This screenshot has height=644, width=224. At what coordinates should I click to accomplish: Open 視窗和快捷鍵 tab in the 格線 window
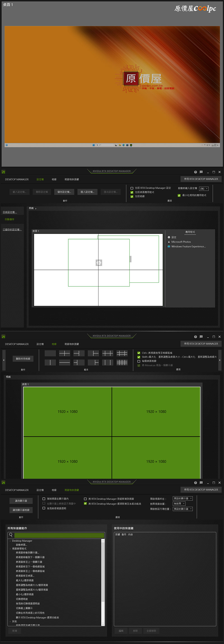72,344
